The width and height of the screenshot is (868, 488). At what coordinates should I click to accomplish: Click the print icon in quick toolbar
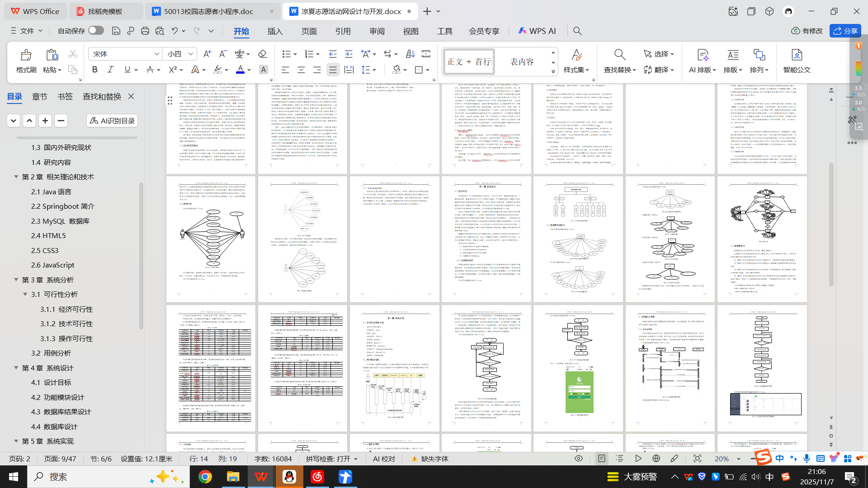tap(145, 31)
